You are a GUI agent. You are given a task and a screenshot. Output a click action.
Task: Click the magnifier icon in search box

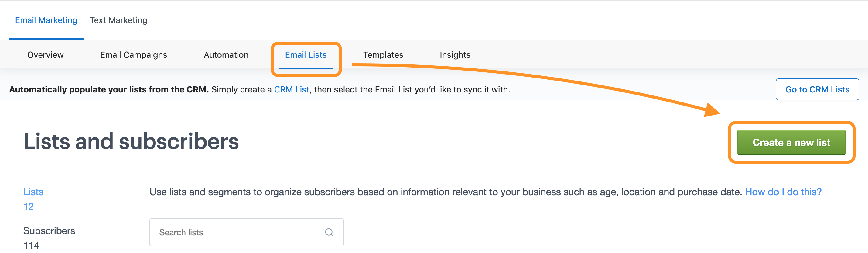pos(329,232)
